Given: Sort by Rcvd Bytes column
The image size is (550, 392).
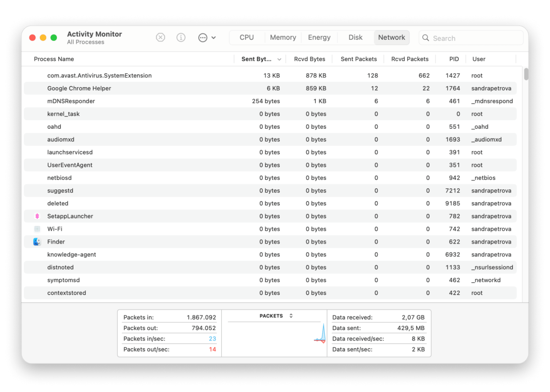Looking at the screenshot, I should tap(310, 59).
